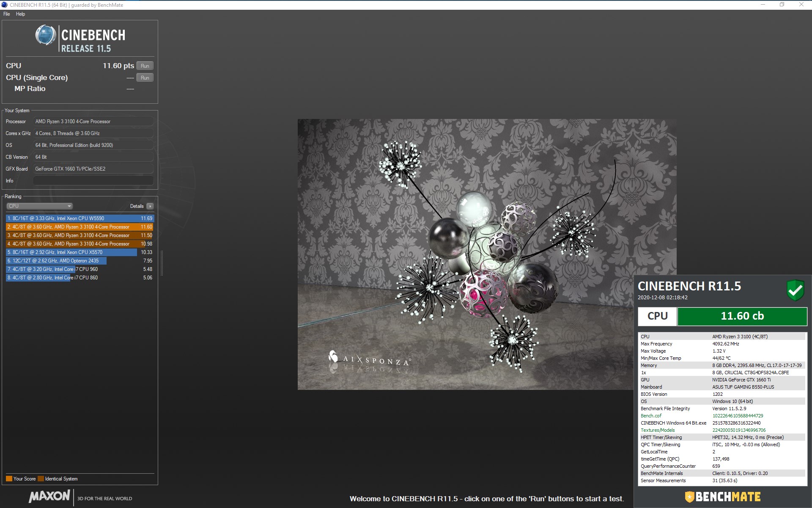Click the Memory 8 GB DDR4 row
The image size is (812, 508).
click(x=722, y=365)
